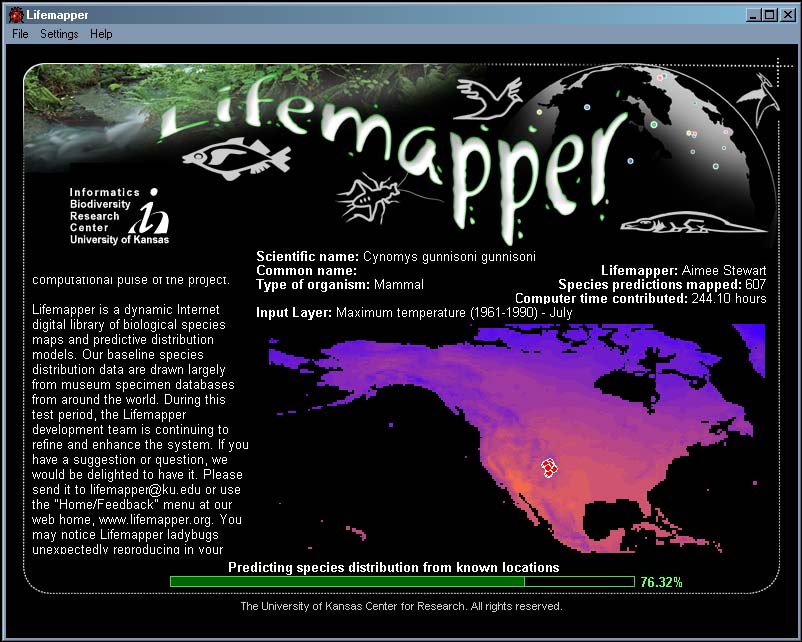The width and height of the screenshot is (802, 642).
Task: Click the white bird graphic in the banner
Action: coord(488,99)
